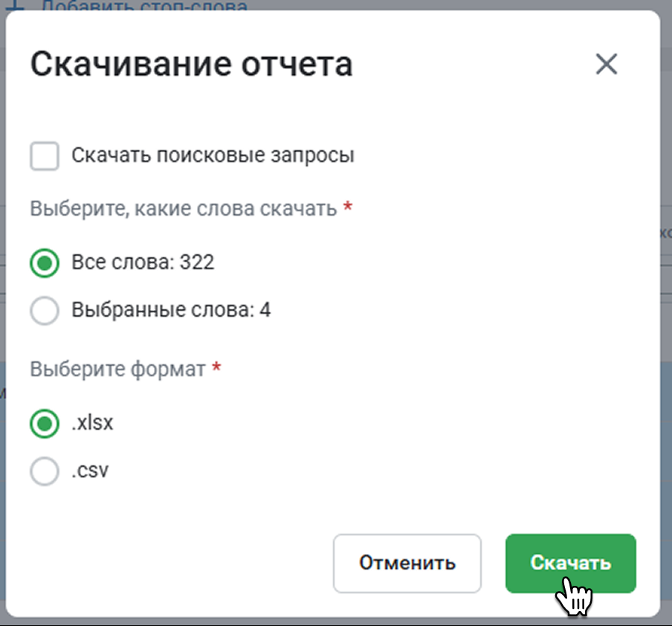Click the 'Все слова: 322' text label
This screenshot has width=672, height=626.
point(143,262)
